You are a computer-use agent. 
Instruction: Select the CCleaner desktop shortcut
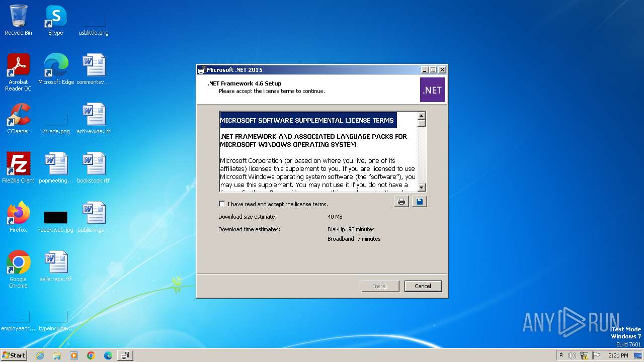[18, 119]
